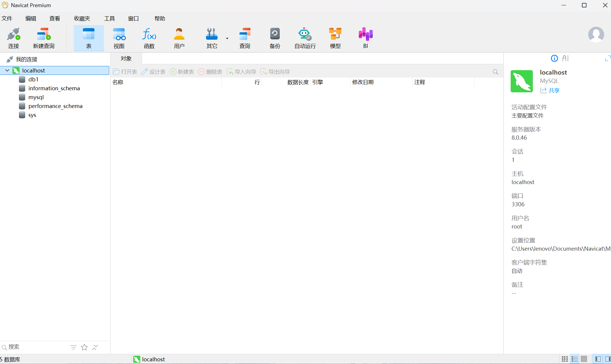Switch to detail grid view
Image resolution: width=611 pixels, height=364 pixels.
point(584,359)
